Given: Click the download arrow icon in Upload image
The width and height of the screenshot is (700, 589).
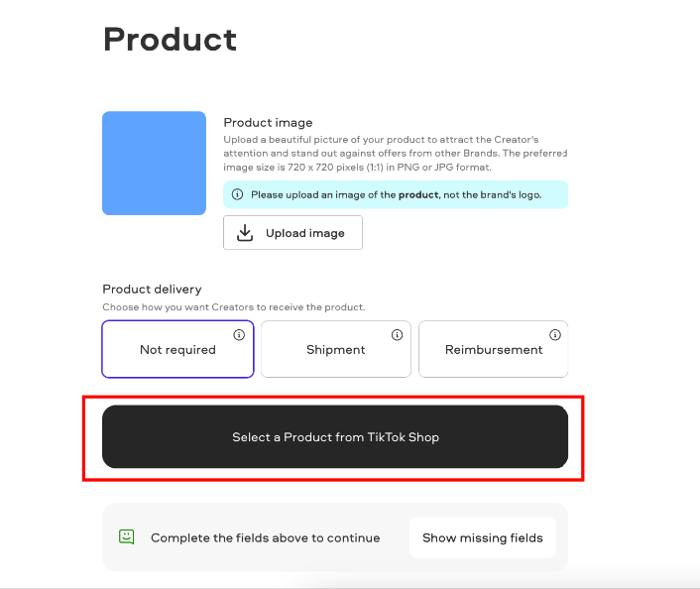Looking at the screenshot, I should 245,233.
